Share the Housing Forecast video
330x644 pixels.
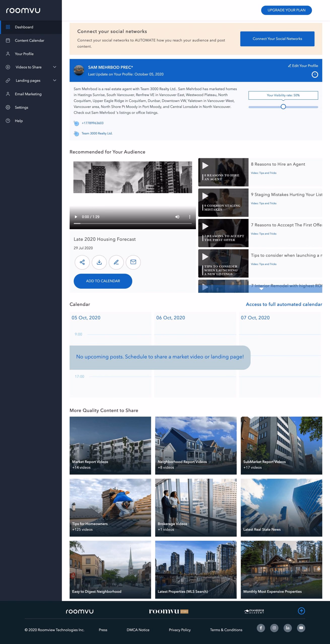(x=82, y=262)
